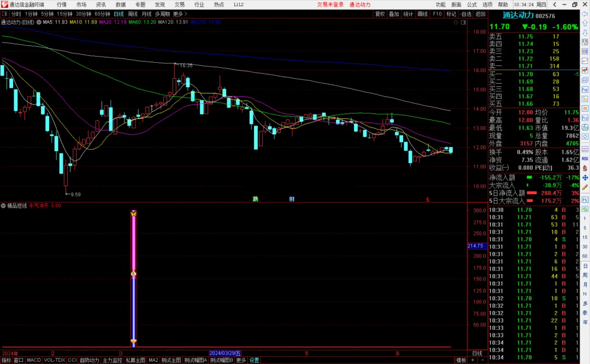This screenshot has width=590, height=364.
Task: Click the up arrow icon in right sidebar
Action: pyautogui.click(x=585, y=23)
